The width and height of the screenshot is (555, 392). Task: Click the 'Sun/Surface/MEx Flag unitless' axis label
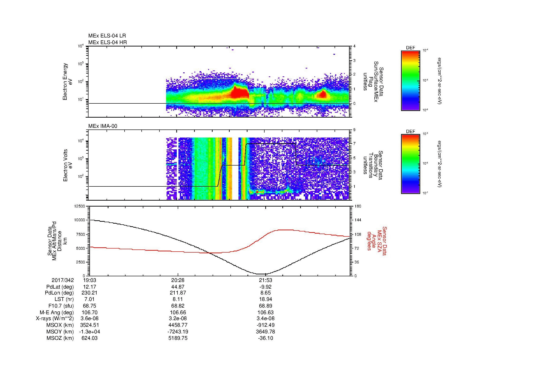coord(373,82)
